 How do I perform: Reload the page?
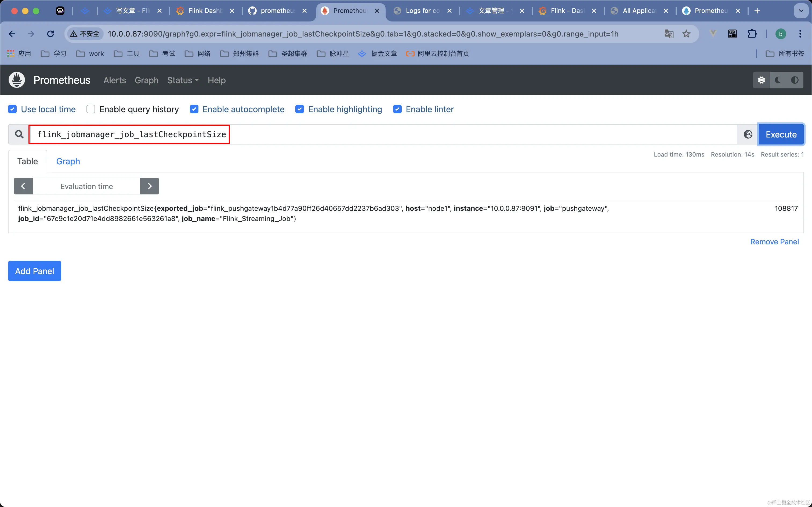pos(51,34)
